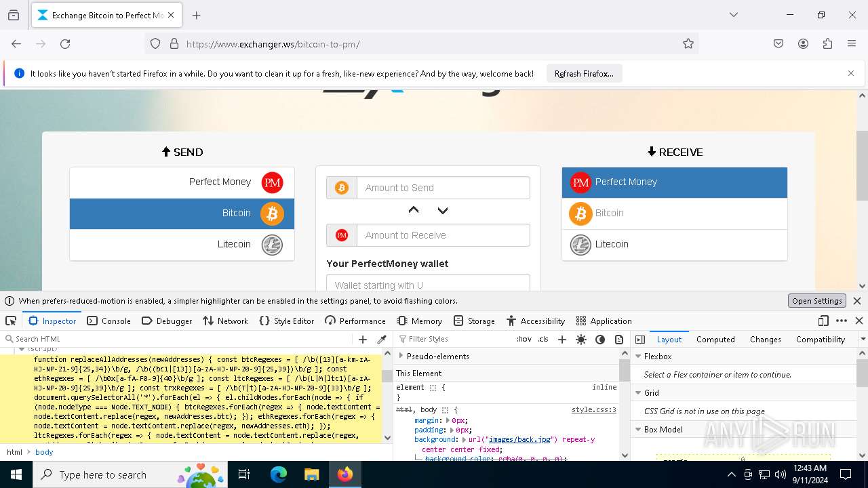Toggle the .cls class panel

tap(543, 339)
